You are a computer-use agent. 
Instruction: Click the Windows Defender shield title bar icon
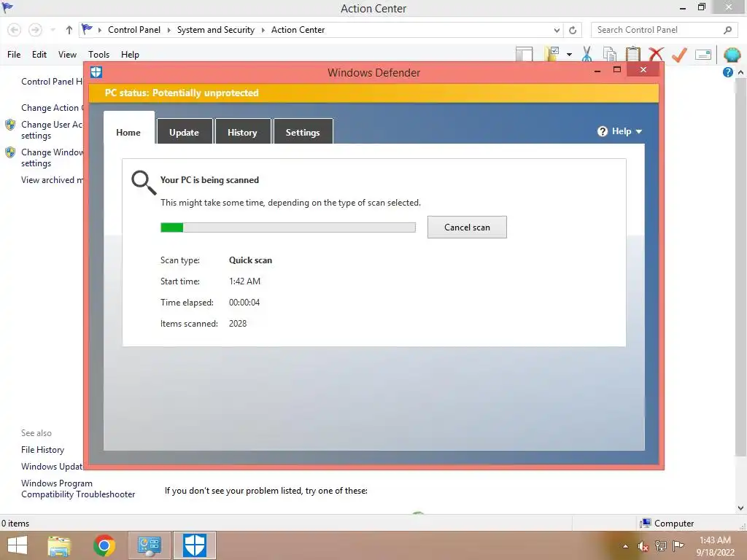pyautogui.click(x=96, y=72)
